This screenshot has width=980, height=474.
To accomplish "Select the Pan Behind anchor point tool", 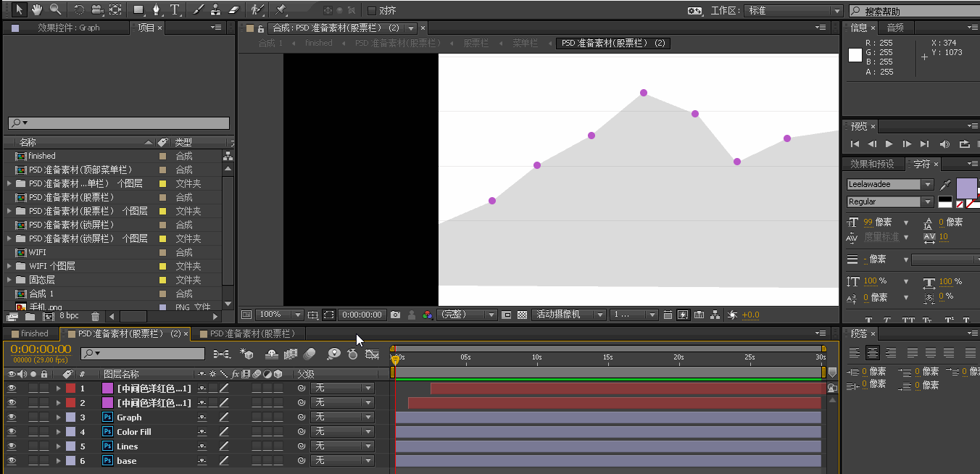I will pos(115,9).
